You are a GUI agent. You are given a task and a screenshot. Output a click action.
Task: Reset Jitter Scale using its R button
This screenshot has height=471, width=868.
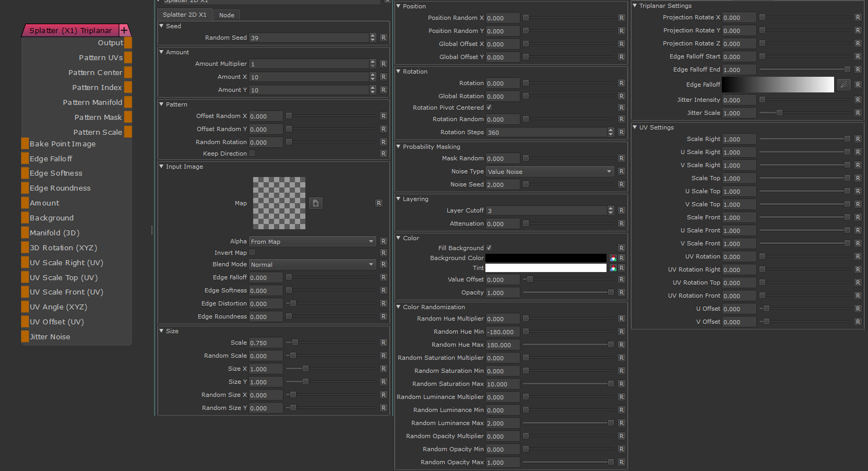coord(858,113)
